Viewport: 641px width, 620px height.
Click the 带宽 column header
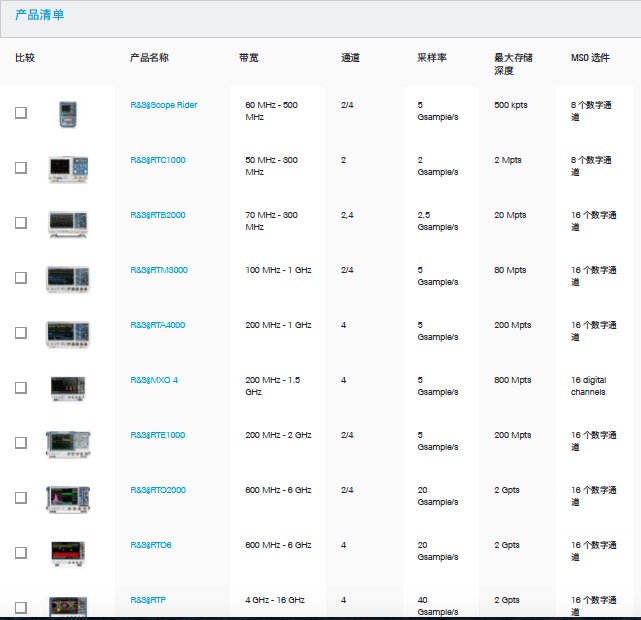pos(249,58)
